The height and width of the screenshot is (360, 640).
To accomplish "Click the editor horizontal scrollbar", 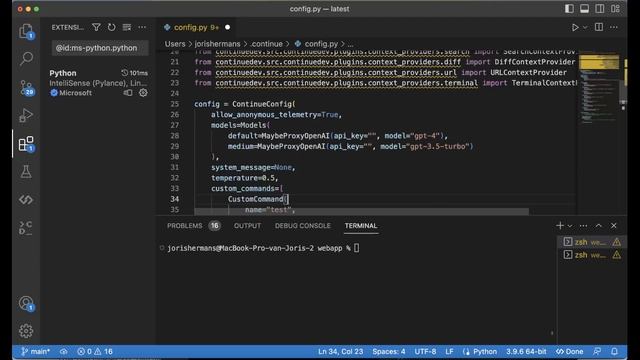I will click(x=361, y=211).
